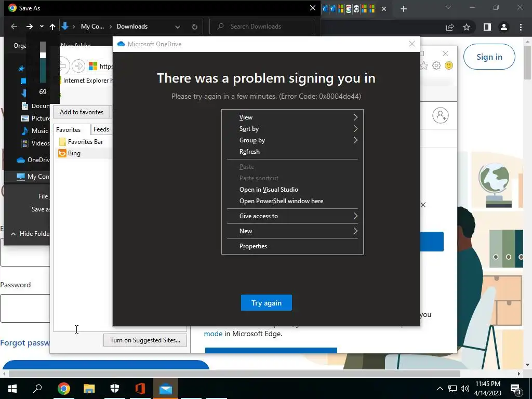The image size is (532, 399).
Task: Click the speaker volume tray icon
Action: pyautogui.click(x=465, y=389)
